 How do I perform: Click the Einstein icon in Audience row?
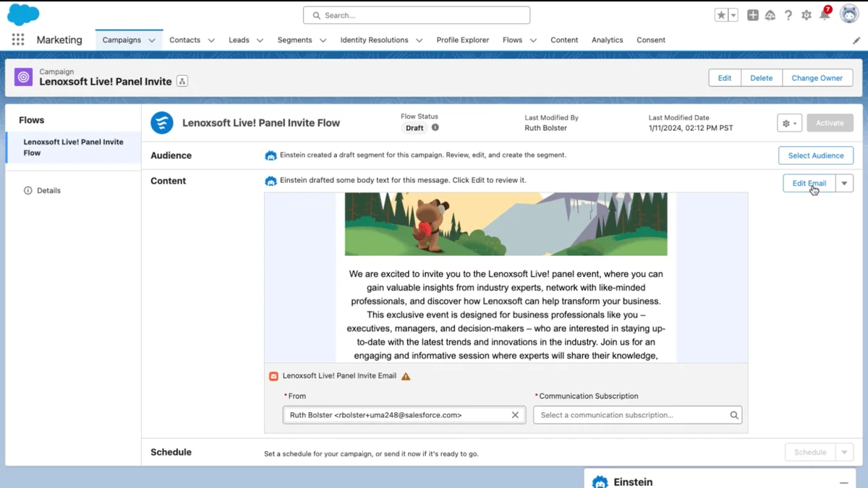[271, 155]
